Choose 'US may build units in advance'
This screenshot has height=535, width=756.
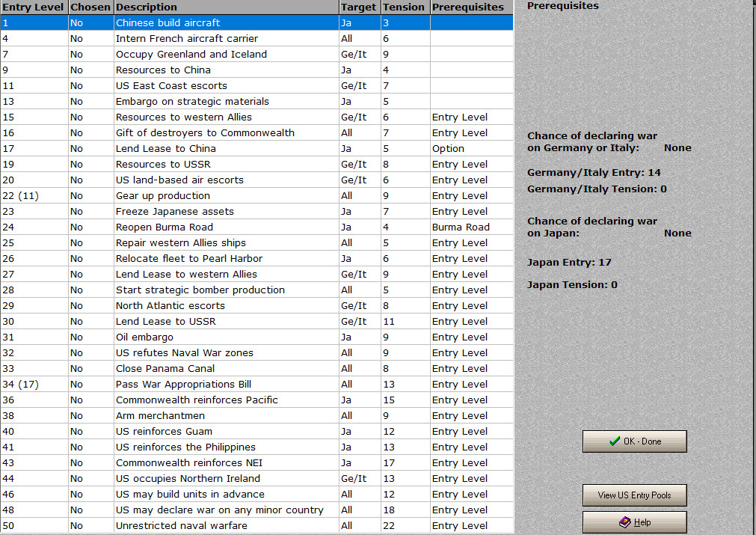pos(256,495)
